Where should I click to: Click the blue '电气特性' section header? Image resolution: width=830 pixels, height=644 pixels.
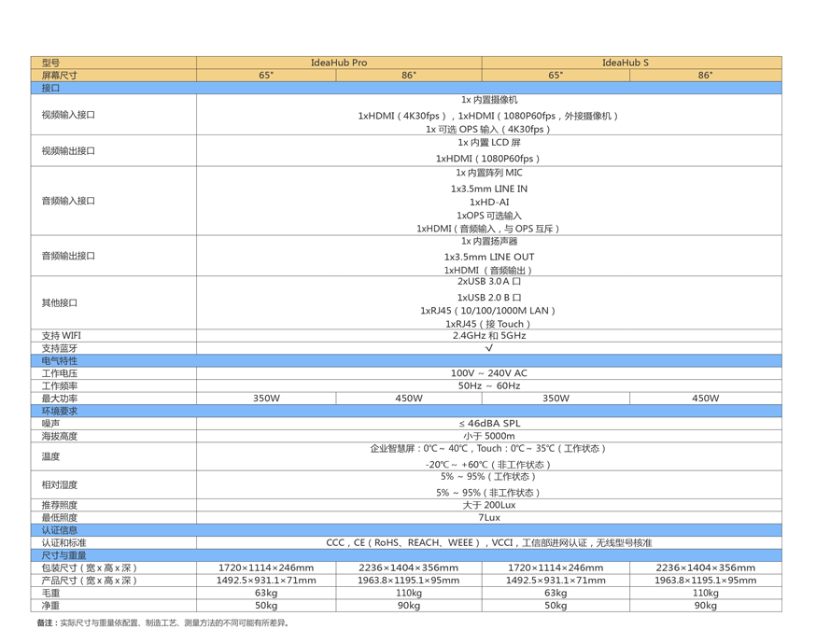pos(406,361)
